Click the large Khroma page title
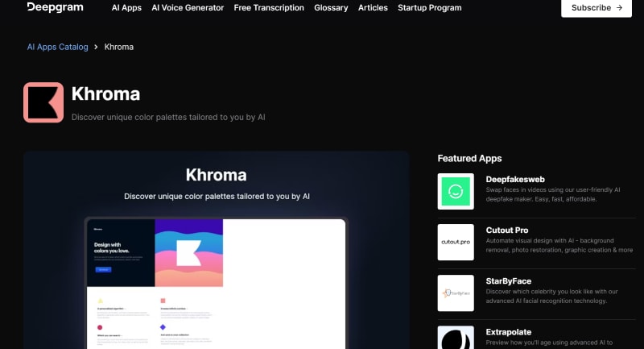Image resolution: width=644 pixels, height=349 pixels. tap(105, 93)
